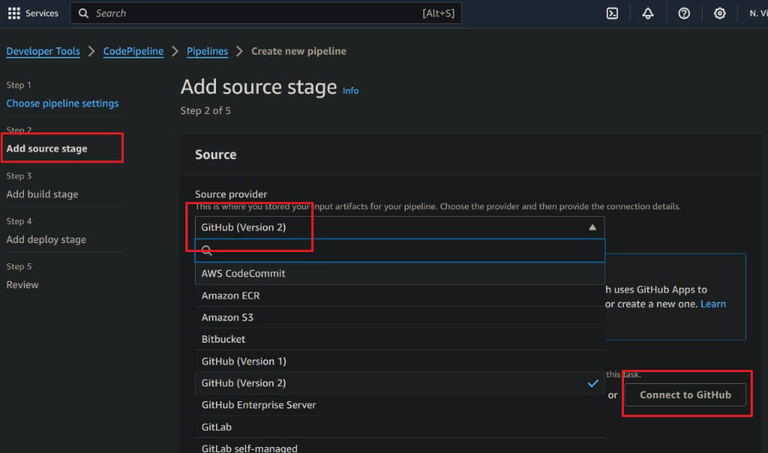
Task: Choose Amazon S3 option
Action: click(227, 317)
